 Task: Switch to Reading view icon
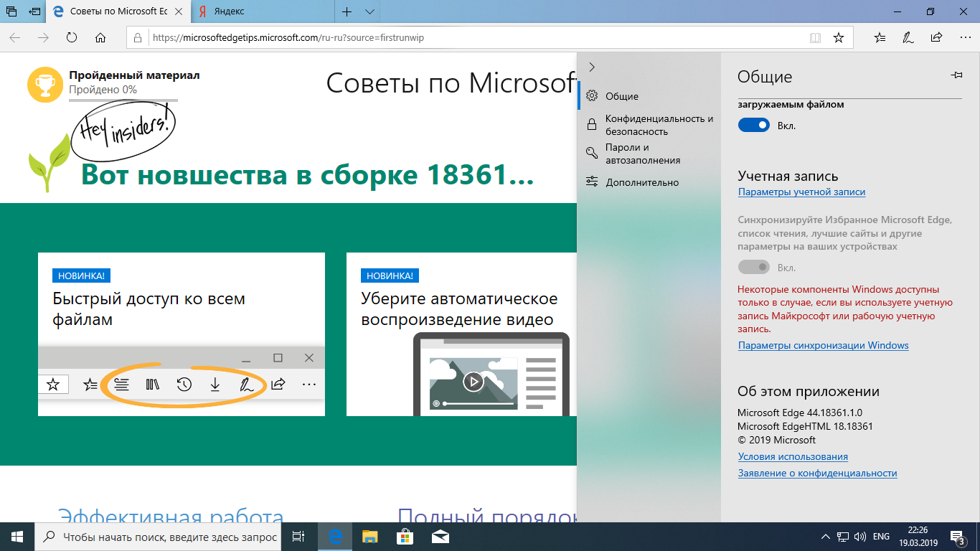pyautogui.click(x=814, y=37)
